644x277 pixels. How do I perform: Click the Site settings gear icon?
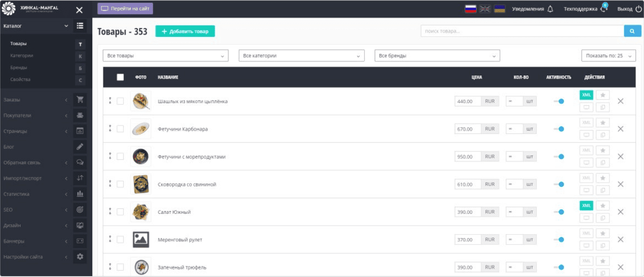pos(80,257)
